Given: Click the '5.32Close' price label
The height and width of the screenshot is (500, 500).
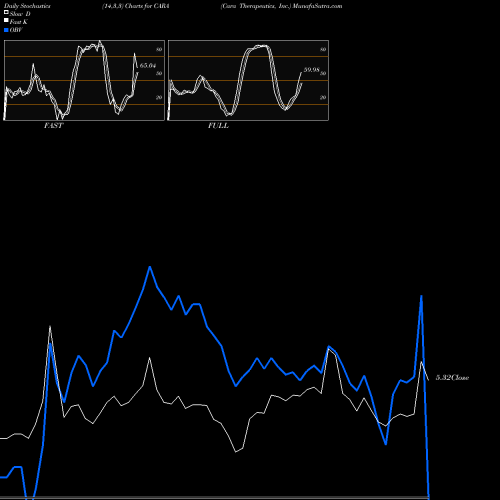Looking at the screenshot, I should click(x=452, y=378).
